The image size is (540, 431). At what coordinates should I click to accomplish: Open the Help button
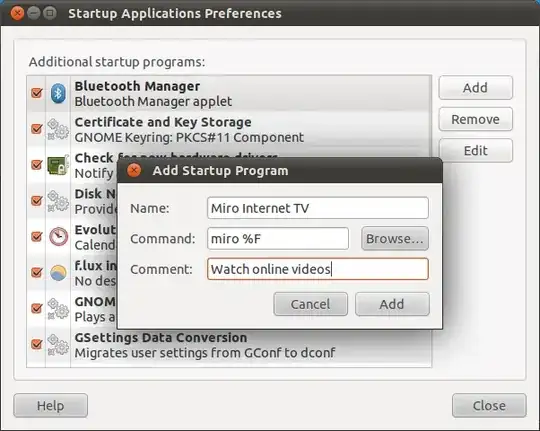pyautogui.click(x=51, y=406)
